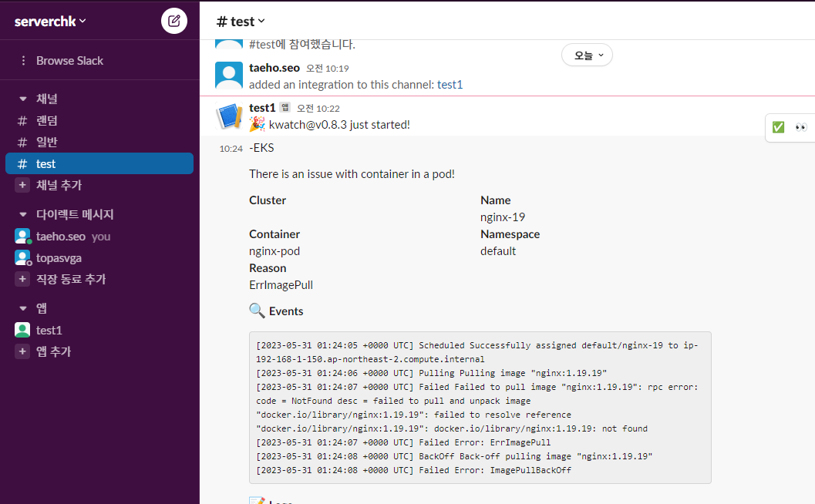React with the green checkmark emoji
The height and width of the screenshot is (504, 815).
tap(778, 127)
